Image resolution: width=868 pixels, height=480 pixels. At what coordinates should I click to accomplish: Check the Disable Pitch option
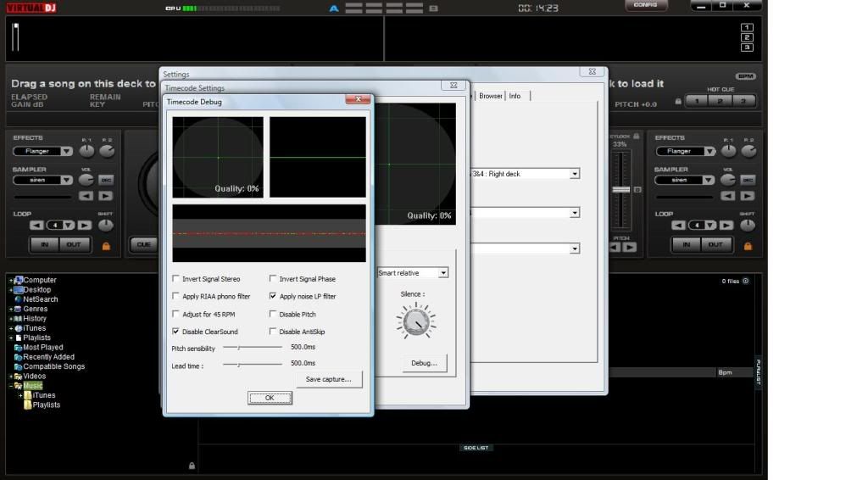(x=273, y=314)
